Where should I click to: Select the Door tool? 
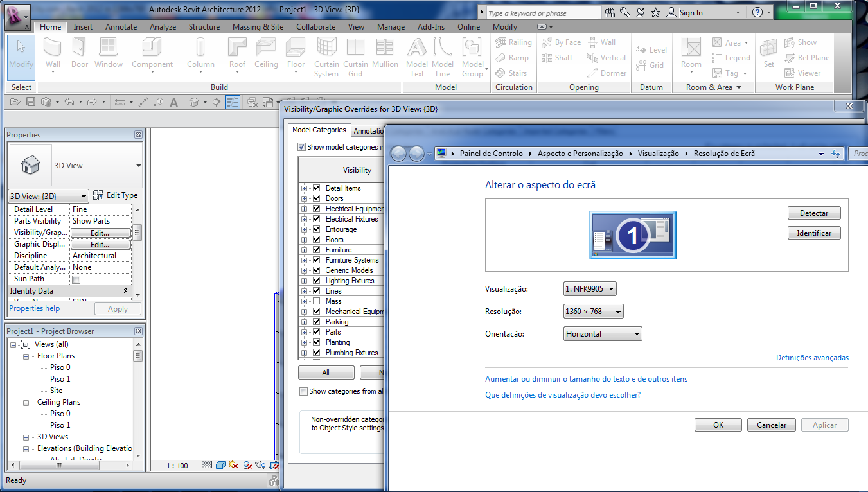[x=80, y=53]
